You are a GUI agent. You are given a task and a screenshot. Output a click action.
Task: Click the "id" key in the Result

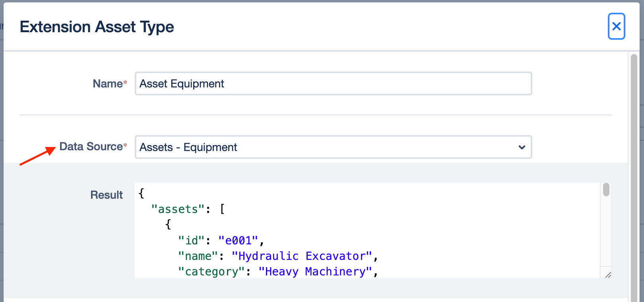[191, 241]
